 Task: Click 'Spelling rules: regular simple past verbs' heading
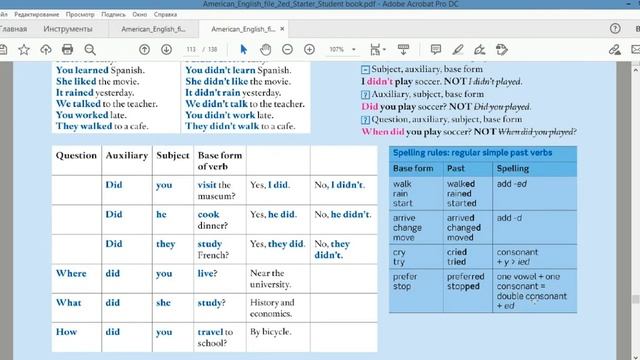point(473,153)
